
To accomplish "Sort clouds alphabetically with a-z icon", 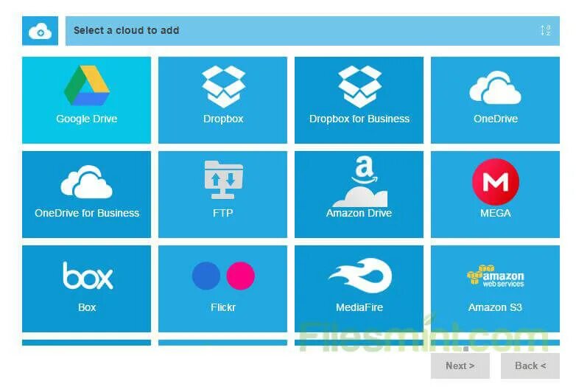I will pyautogui.click(x=546, y=30).
